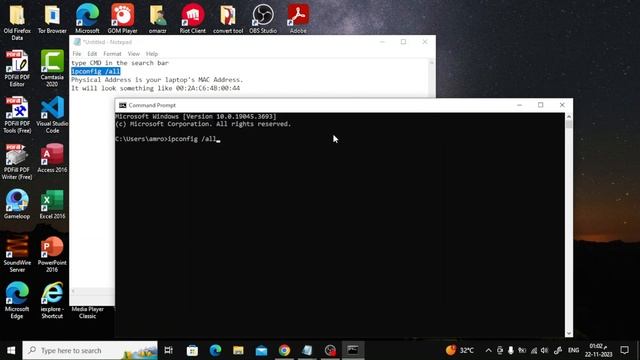
Task: Open Microsoft Edge icon in top desktop row
Action: [87, 19]
